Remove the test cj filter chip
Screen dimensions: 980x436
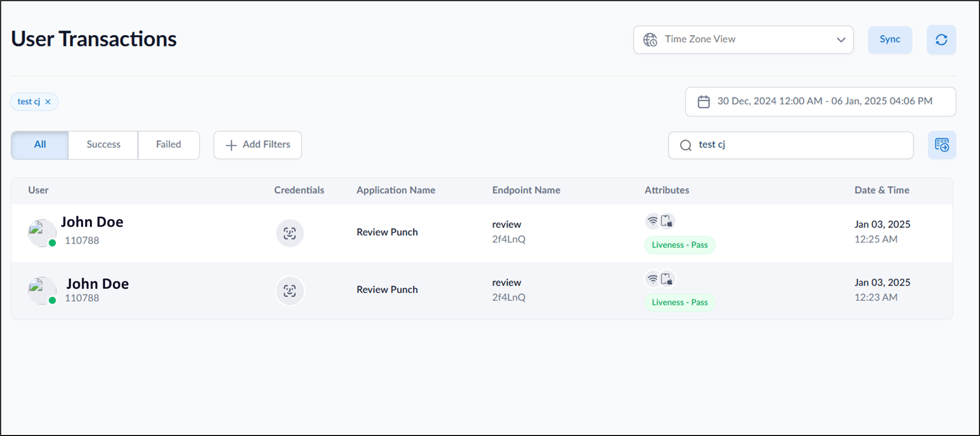pyautogui.click(x=48, y=102)
